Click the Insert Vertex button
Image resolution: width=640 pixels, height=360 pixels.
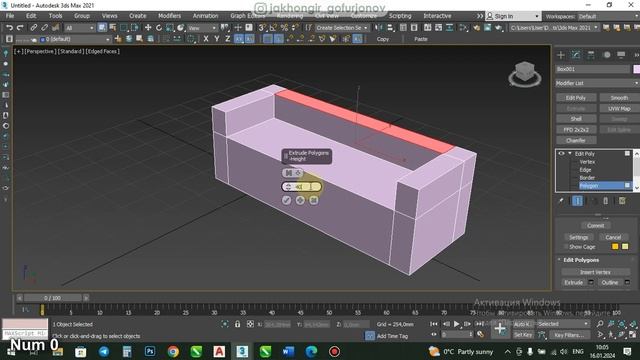(x=596, y=272)
